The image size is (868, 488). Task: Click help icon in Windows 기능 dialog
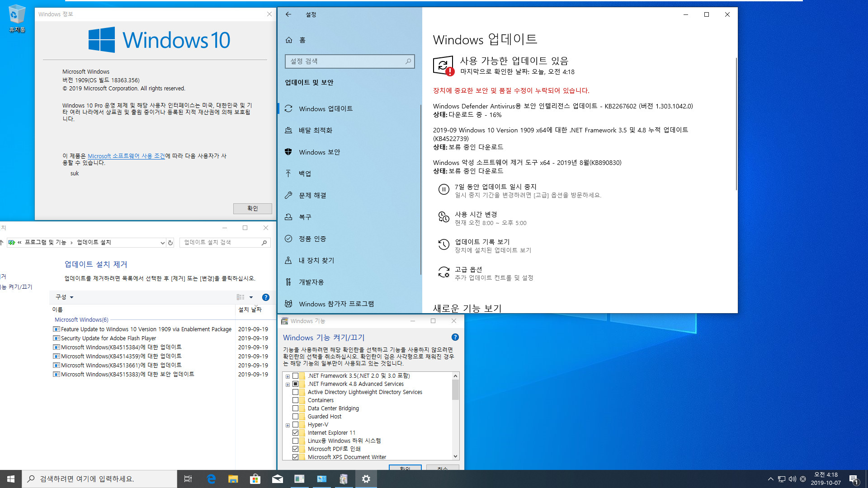click(x=455, y=337)
